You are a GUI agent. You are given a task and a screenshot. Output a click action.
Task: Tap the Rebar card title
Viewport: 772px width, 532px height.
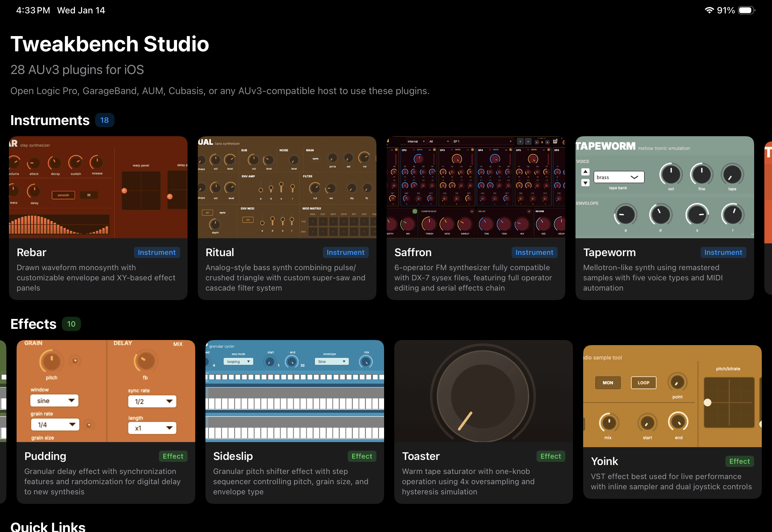[31, 252]
